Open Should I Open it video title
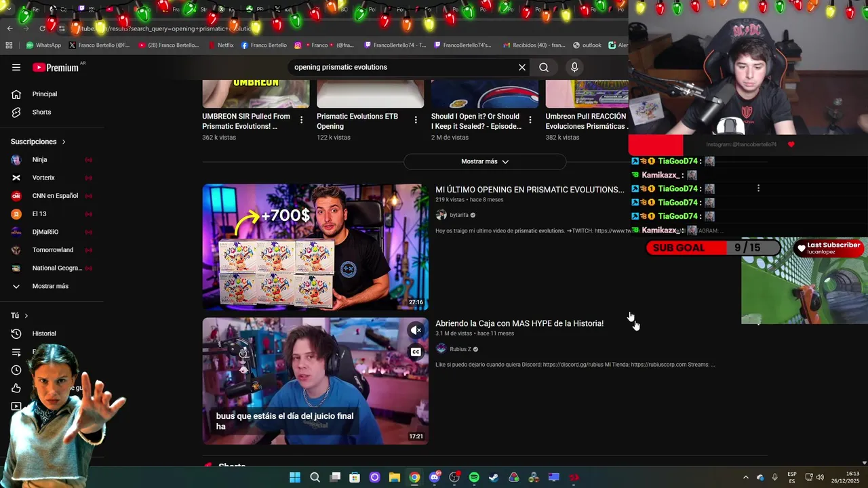 [x=476, y=121]
